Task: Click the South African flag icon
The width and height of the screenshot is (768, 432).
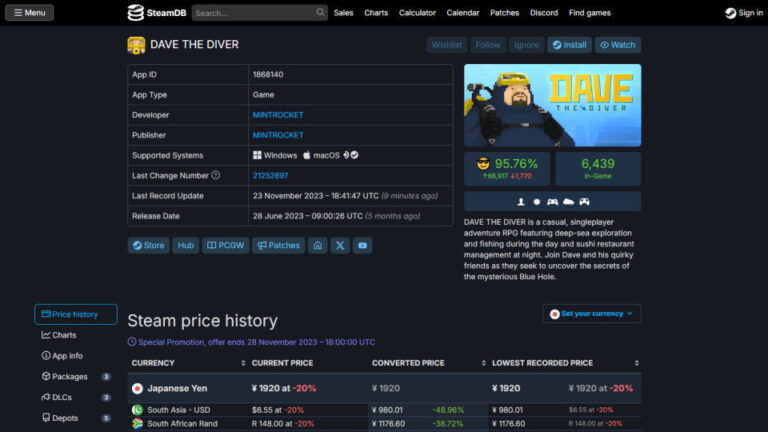Action: pyautogui.click(x=137, y=424)
